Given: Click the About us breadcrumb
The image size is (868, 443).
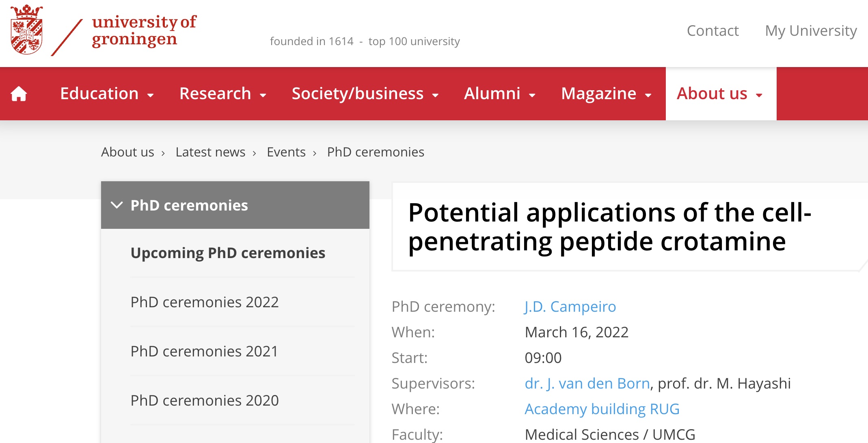Looking at the screenshot, I should [x=127, y=152].
